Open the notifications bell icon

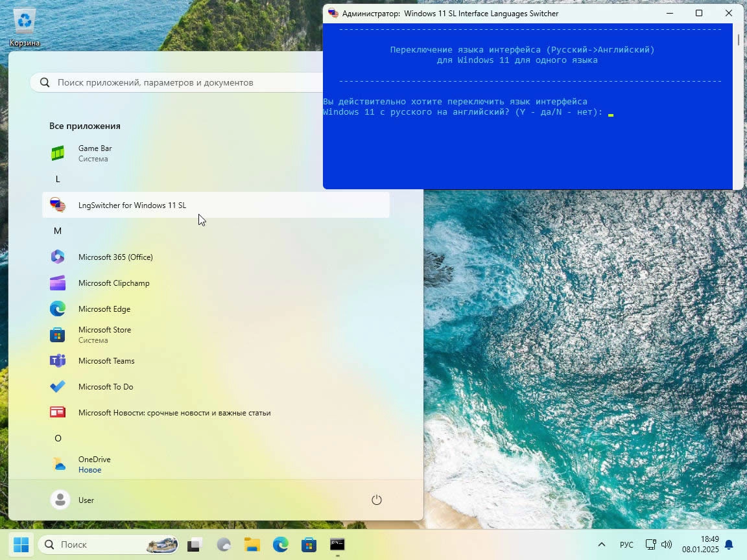729,544
